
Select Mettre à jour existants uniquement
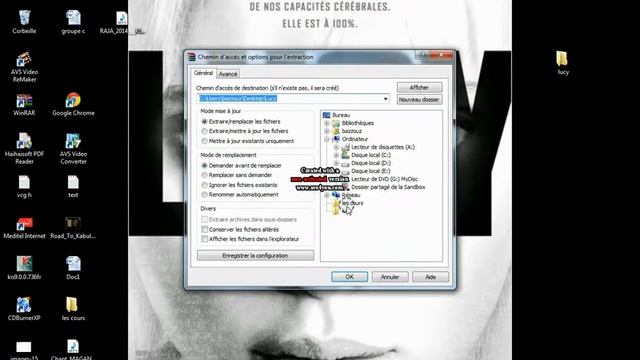click(x=247, y=141)
